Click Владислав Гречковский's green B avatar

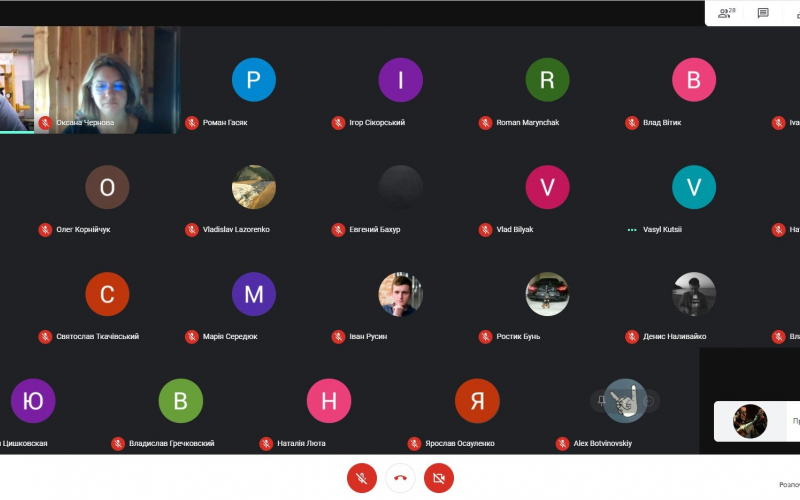pyautogui.click(x=181, y=401)
